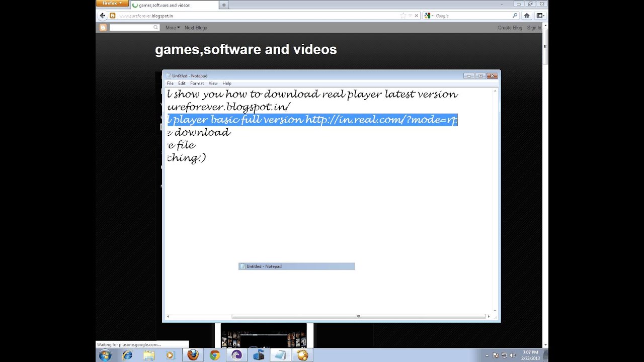Click the Notepad horizontal scrollbar thumb
644x362 pixels.
(358, 316)
